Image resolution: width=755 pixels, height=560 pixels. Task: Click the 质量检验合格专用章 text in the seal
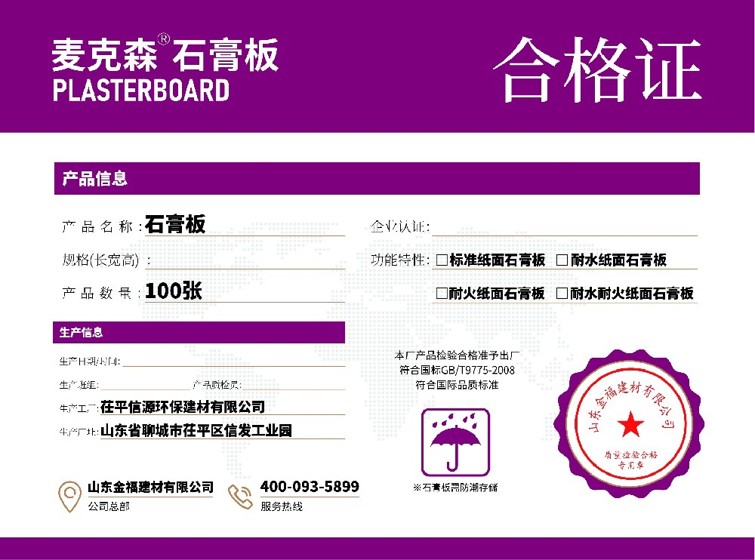click(630, 460)
